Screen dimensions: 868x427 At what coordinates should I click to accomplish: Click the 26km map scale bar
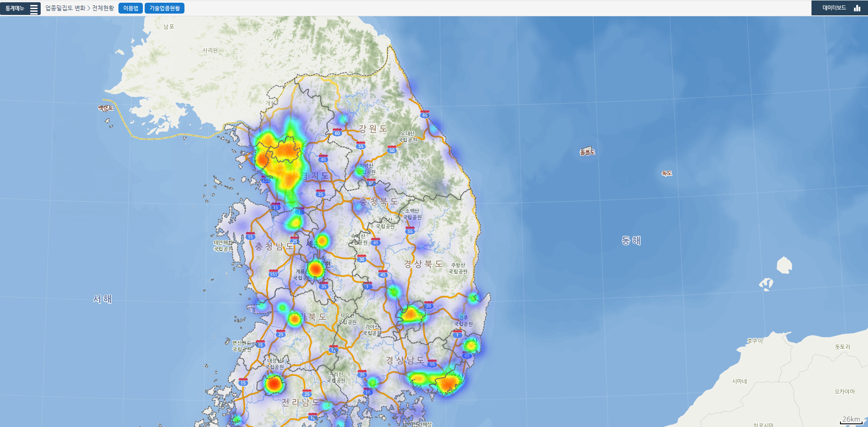point(851,420)
